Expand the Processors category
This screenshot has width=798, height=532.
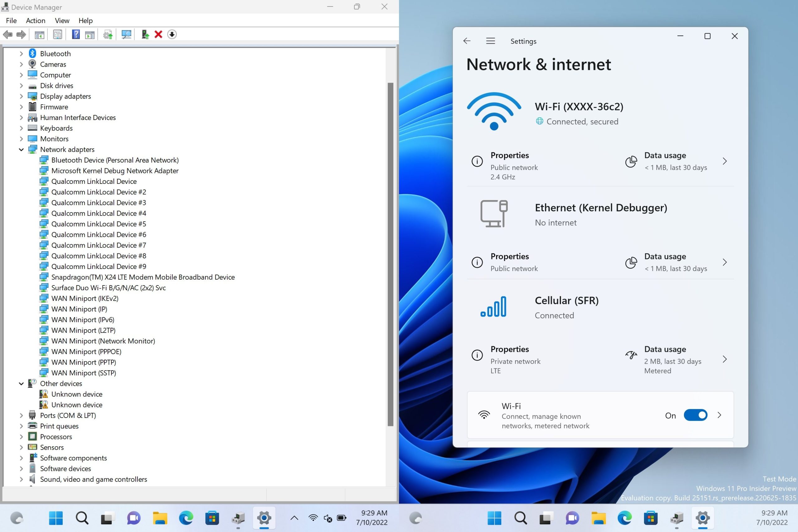(x=21, y=437)
